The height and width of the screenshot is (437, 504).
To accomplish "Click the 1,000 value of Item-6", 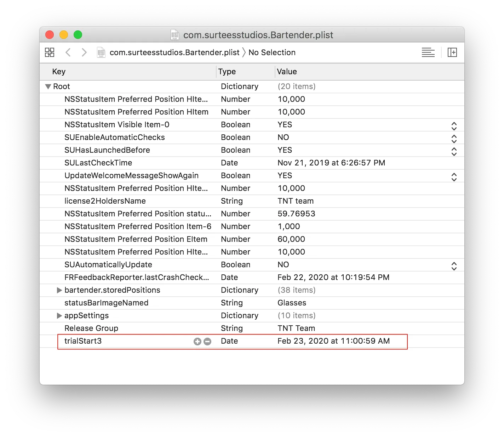I will pyautogui.click(x=289, y=226).
